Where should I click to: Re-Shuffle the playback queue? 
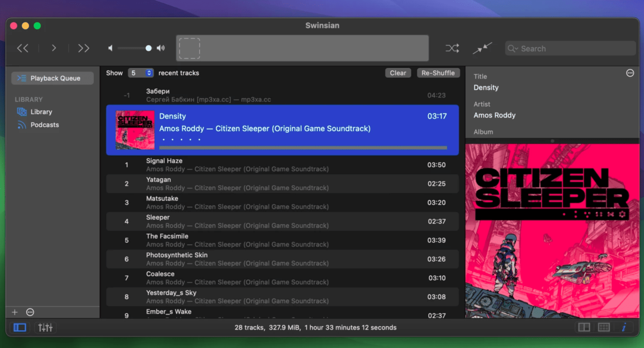click(438, 73)
